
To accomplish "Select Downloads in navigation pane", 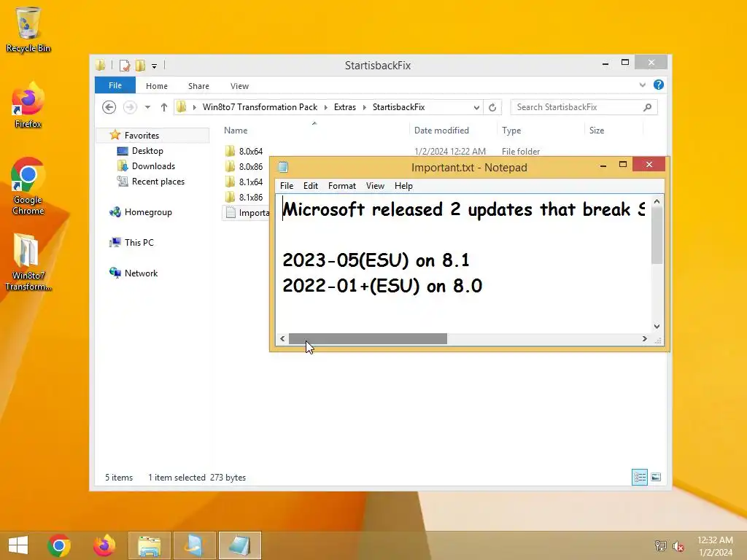I will click(153, 166).
